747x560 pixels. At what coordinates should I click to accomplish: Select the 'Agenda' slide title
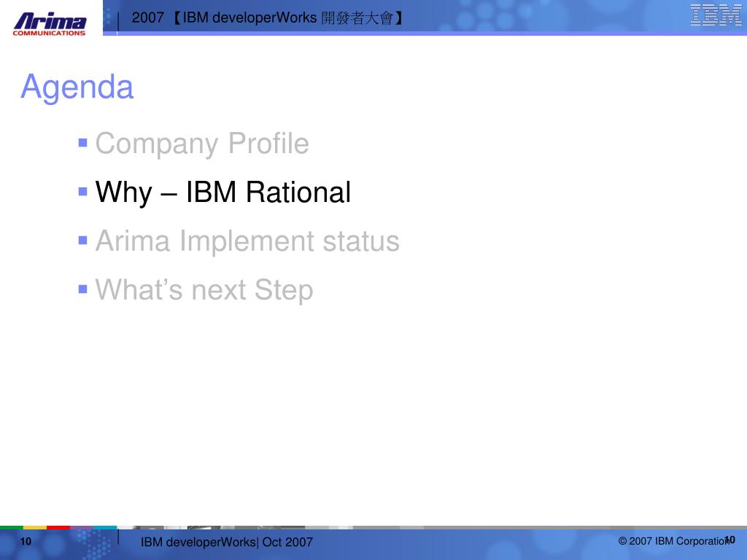[77, 87]
